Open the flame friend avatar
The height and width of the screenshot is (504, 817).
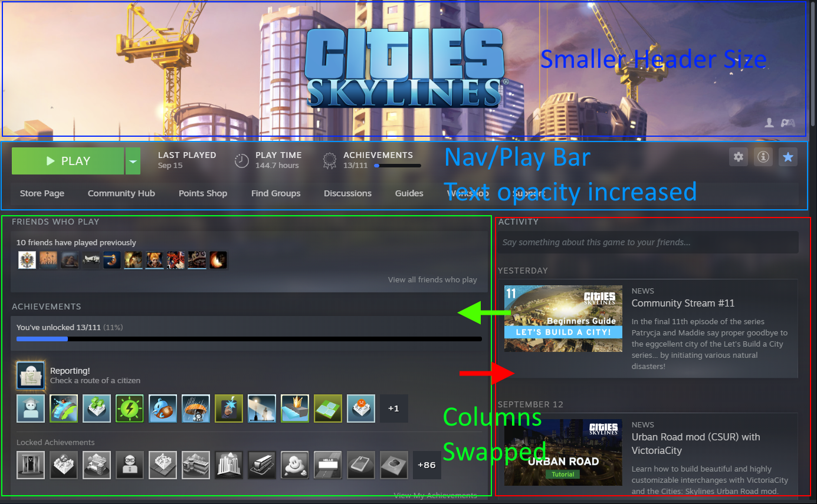pos(218,260)
